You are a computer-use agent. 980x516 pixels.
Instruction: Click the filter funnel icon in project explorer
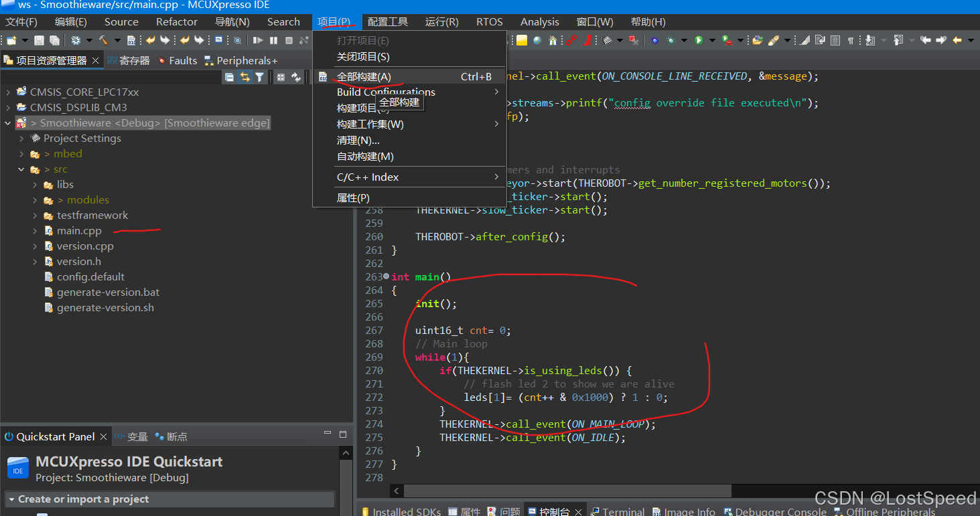(259, 78)
